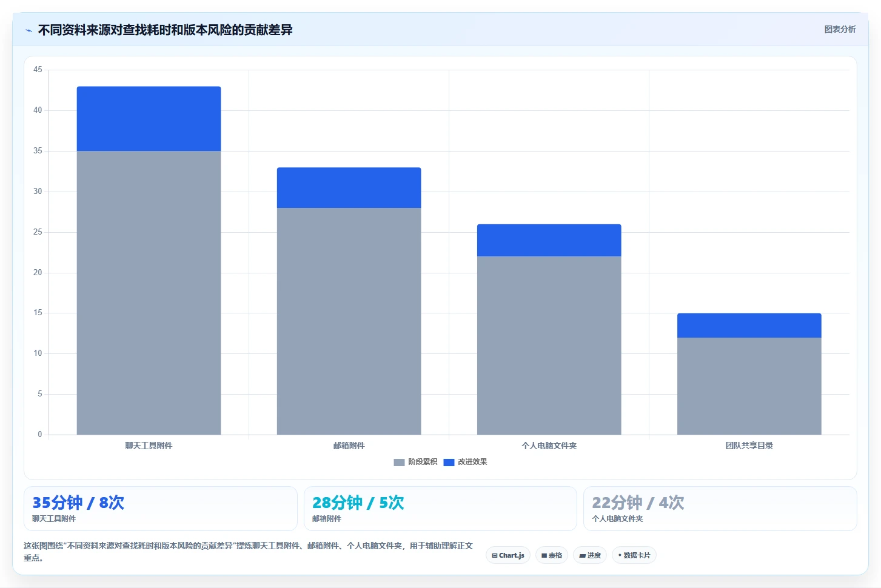Click the 邮箱附件 caption in second stat card
Screen dimensions: 881x588
327,519
